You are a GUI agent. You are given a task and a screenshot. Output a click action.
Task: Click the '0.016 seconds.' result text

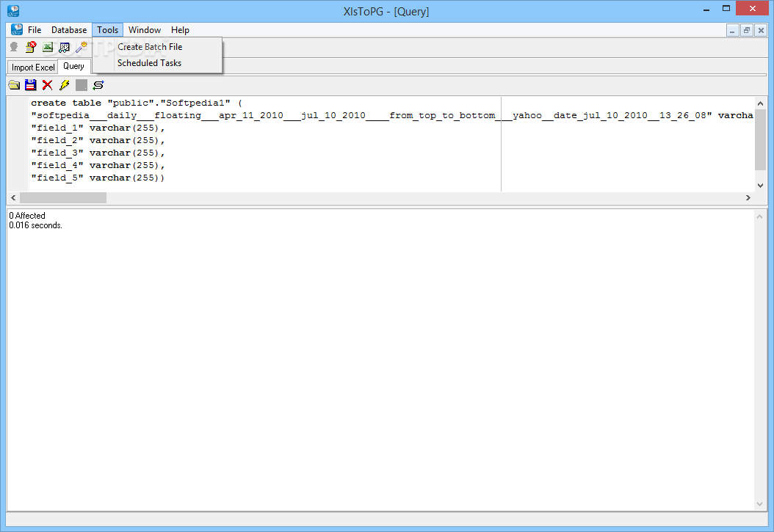35,225
